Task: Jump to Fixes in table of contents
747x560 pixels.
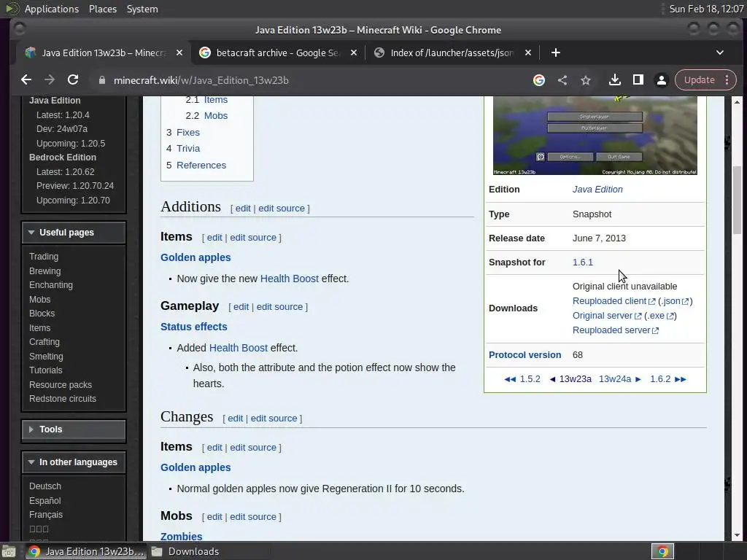Action: coord(187,133)
